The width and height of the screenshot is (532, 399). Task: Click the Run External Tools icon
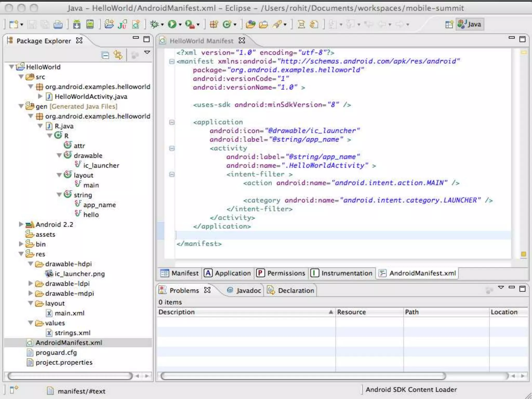(x=190, y=24)
